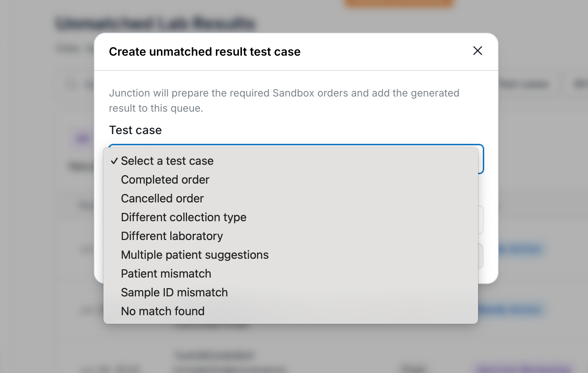Close the Create unmatched result dialog

[478, 51]
